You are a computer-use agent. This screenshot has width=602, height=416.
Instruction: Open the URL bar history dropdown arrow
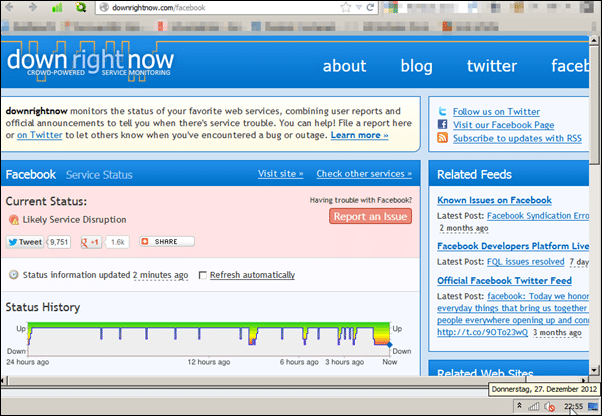[x=359, y=7]
